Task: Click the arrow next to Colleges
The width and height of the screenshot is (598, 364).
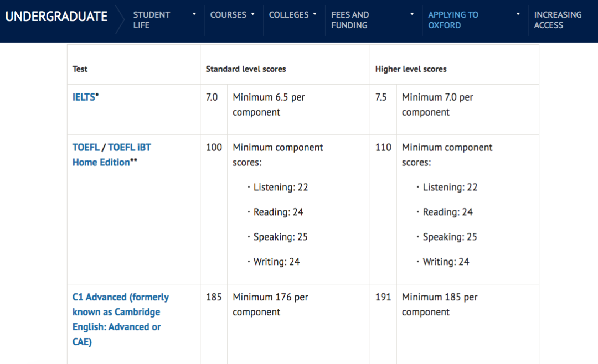Action: tap(315, 14)
